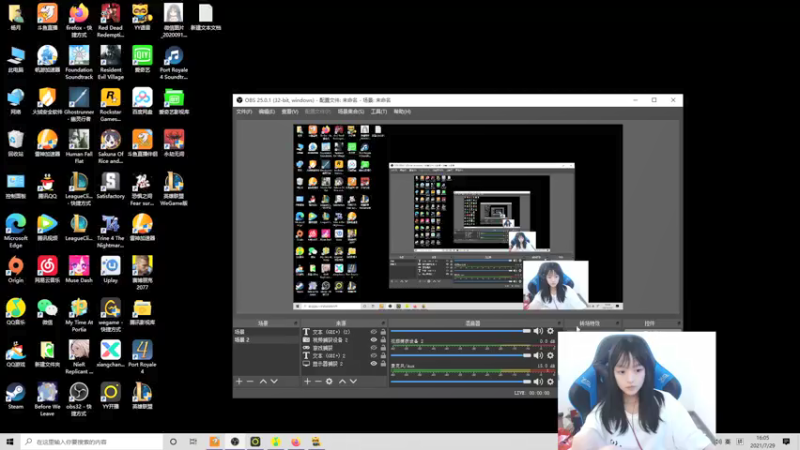Add a new source with plus button
This screenshot has height=450, width=800.
pyautogui.click(x=307, y=381)
